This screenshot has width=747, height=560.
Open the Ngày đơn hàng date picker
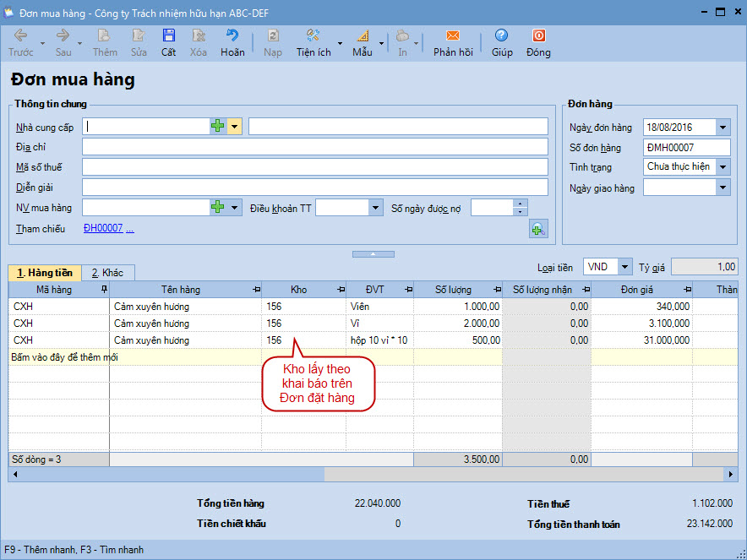click(722, 128)
